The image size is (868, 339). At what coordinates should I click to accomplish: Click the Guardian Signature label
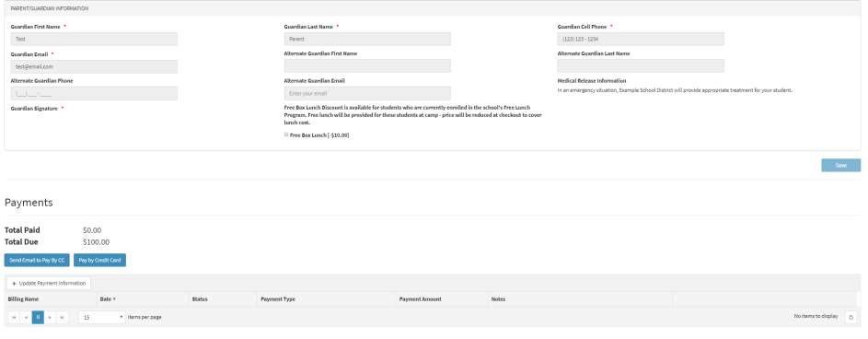[x=34, y=109]
